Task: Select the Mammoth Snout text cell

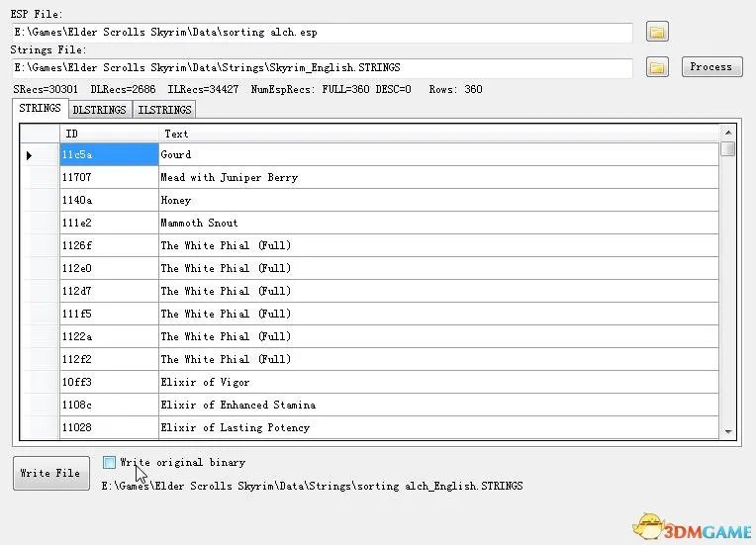Action: [438, 223]
